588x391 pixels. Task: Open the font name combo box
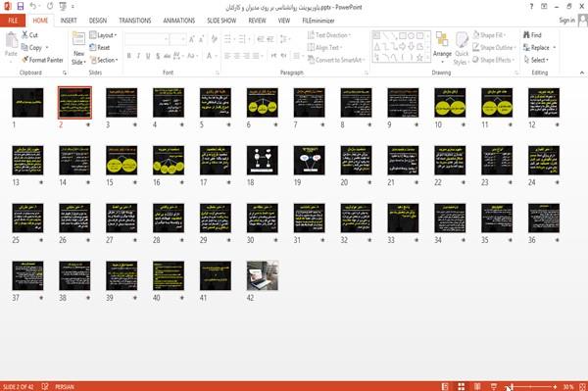coord(146,39)
